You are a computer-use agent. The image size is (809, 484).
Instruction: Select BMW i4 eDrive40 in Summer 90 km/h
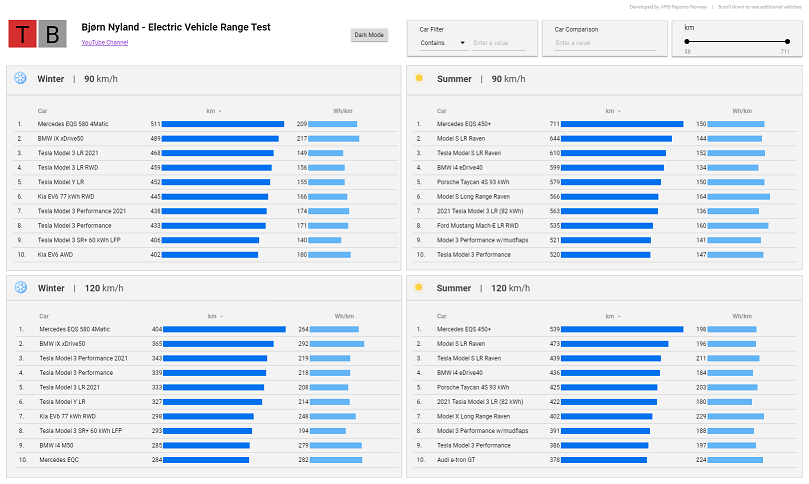click(460, 167)
